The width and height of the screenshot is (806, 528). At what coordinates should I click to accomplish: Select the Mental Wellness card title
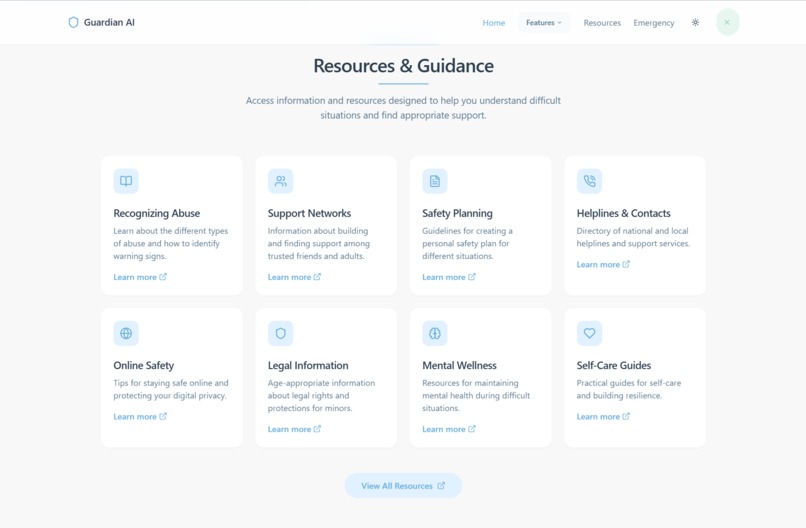click(460, 366)
